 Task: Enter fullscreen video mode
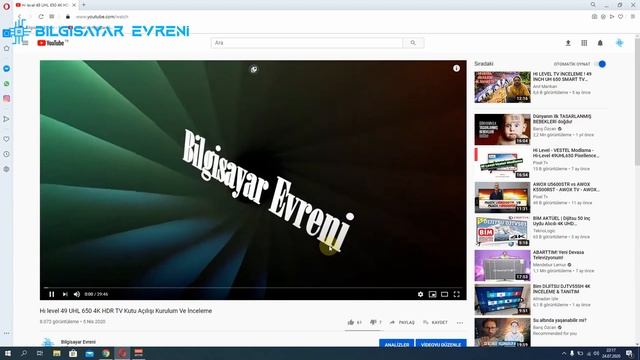(457, 294)
